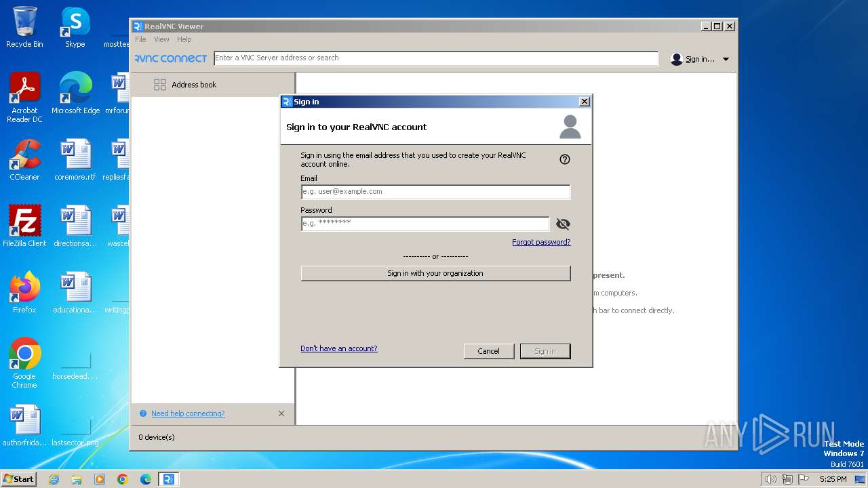This screenshot has height=488, width=868.
Task: Open the Help menu in RealVNC Viewer
Action: (x=184, y=39)
